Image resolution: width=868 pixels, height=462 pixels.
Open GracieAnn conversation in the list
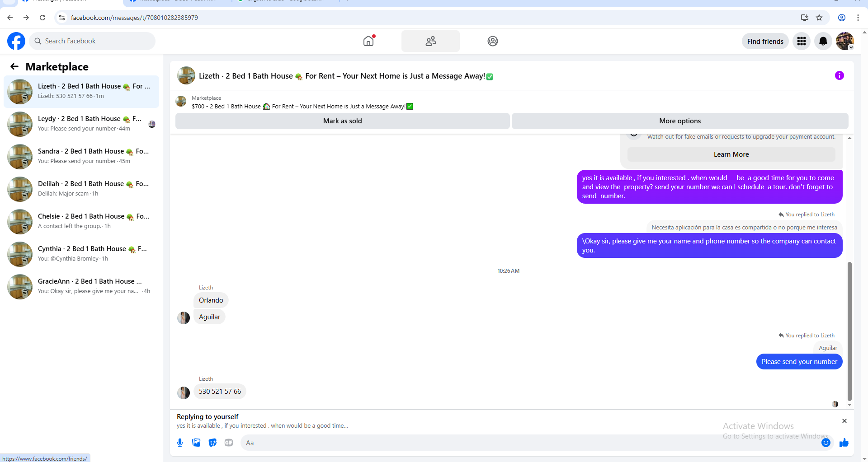coord(81,286)
